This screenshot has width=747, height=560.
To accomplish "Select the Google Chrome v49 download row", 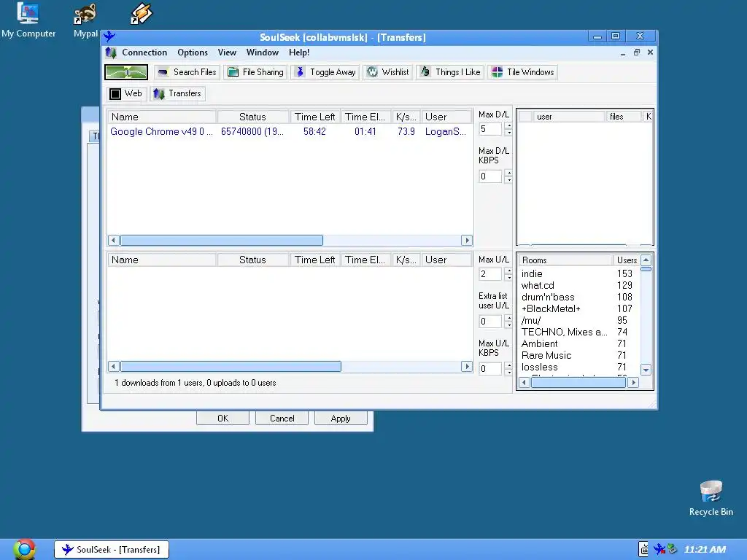I will (x=290, y=131).
